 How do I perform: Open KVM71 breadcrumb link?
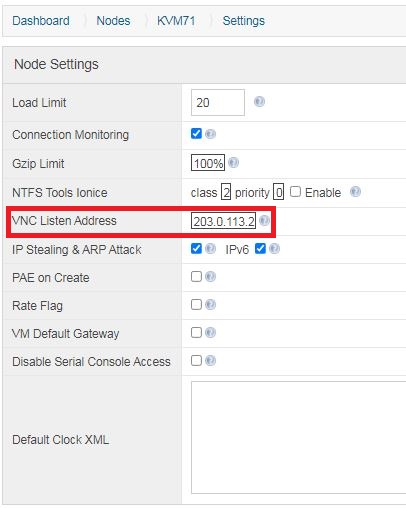(176, 21)
